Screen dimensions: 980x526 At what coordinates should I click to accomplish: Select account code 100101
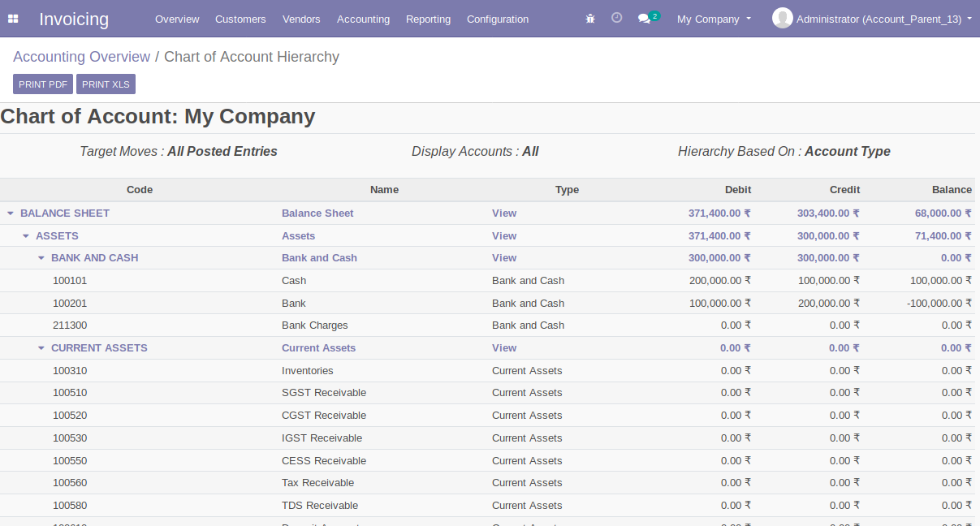[70, 281]
